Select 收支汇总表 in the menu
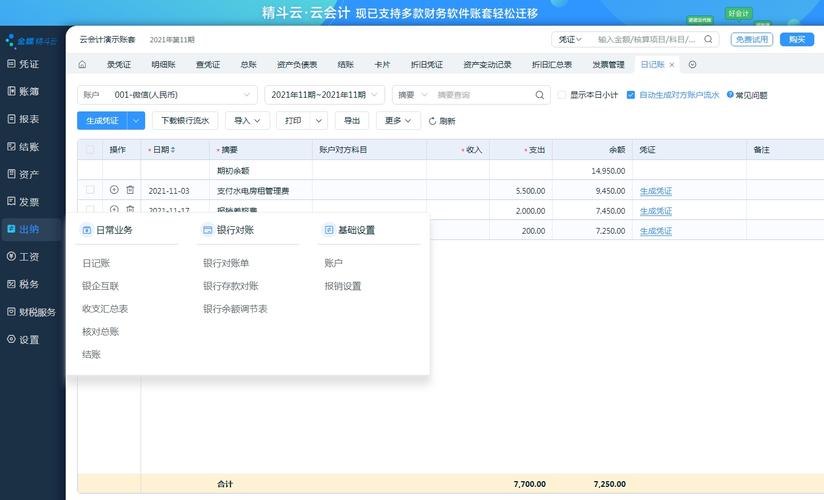Viewport: 824px width, 500px height. 105,309
